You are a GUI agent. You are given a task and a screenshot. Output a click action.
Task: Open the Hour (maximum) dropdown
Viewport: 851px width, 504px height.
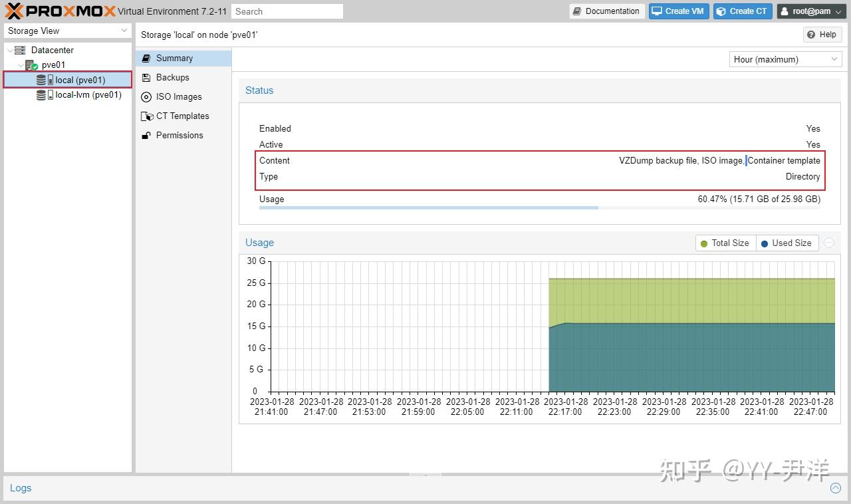(785, 59)
